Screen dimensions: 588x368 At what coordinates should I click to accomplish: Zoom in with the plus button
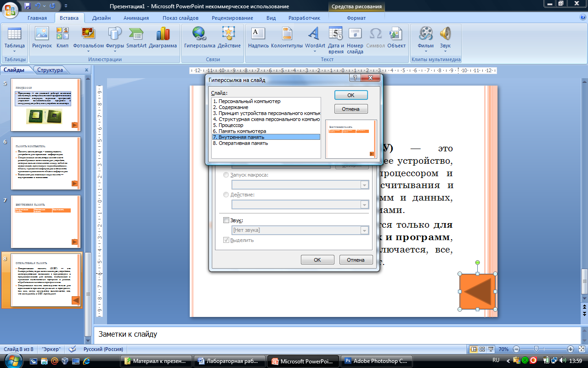pyautogui.click(x=570, y=349)
